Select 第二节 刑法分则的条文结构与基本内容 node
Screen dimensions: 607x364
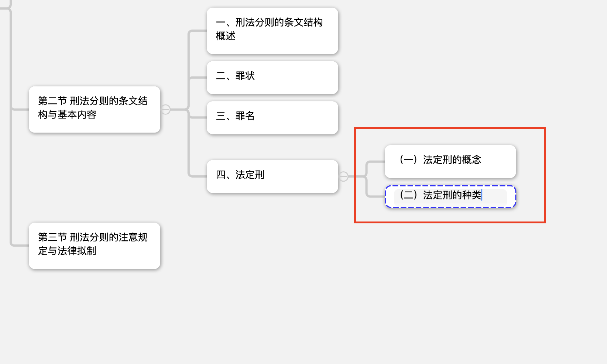tap(94, 109)
